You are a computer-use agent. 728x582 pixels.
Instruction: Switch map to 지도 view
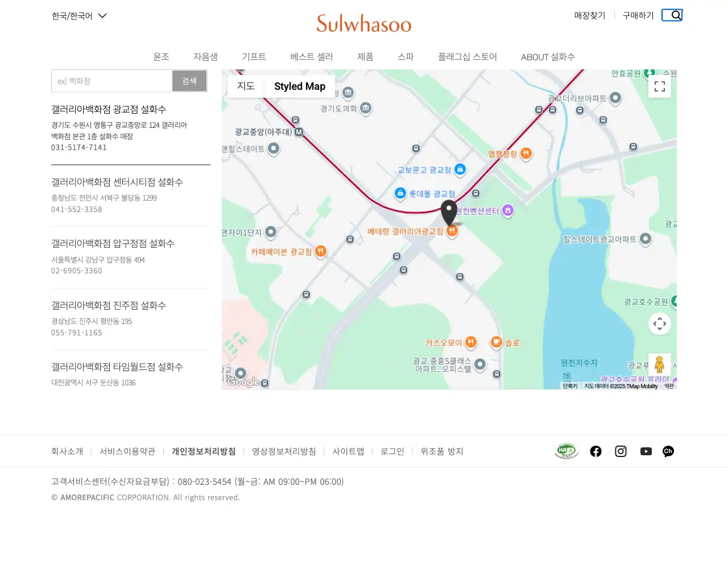point(246,86)
